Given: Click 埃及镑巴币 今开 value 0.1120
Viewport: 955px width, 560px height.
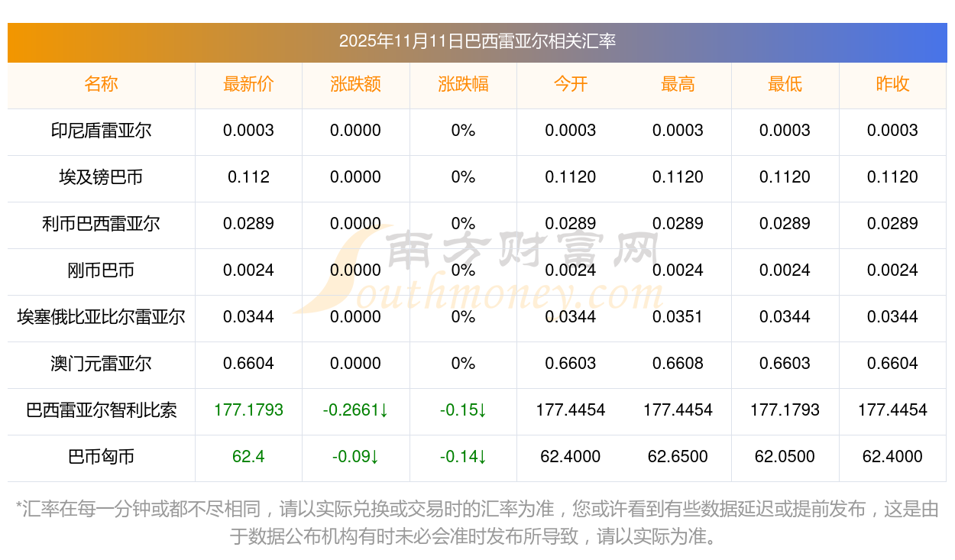Looking at the screenshot, I should tap(571, 177).
